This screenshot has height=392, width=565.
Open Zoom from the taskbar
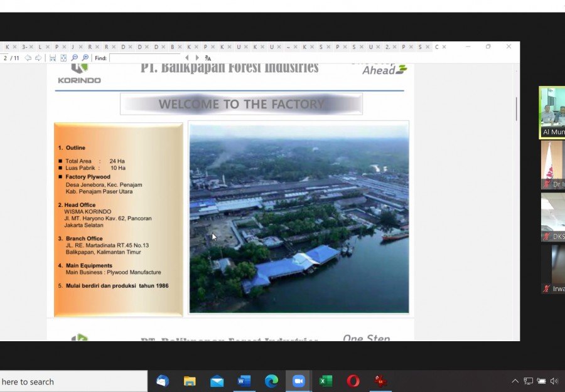pos(299,381)
